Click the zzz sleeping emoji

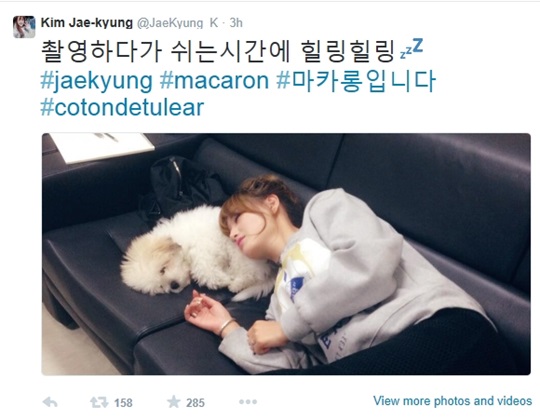(412, 49)
